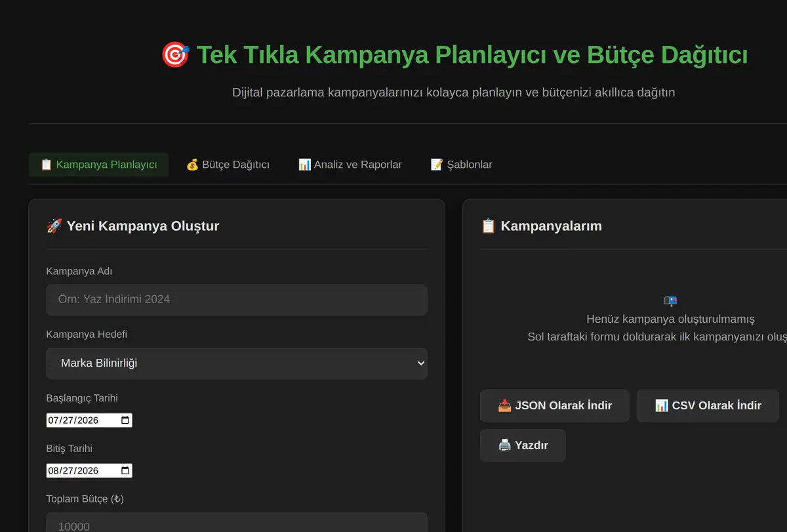Viewport: 787px width, 532px height.
Task: Click the clipboard icon beside Kampanyalarım
Action: point(488,226)
